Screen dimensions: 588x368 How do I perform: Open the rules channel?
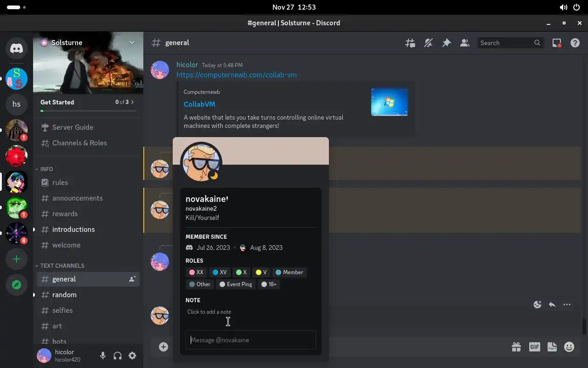88,183
